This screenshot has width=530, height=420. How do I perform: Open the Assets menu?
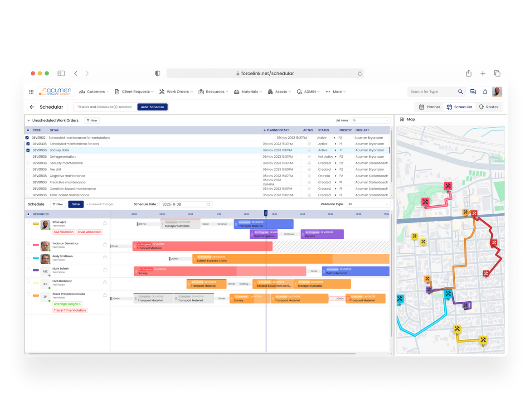pos(279,92)
